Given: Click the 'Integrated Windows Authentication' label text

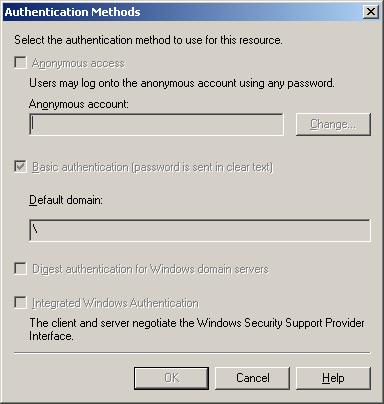Looking at the screenshot, I should click(x=115, y=303).
